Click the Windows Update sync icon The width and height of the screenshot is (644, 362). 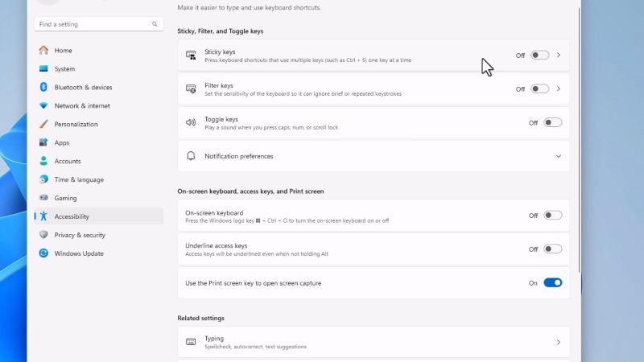click(43, 253)
